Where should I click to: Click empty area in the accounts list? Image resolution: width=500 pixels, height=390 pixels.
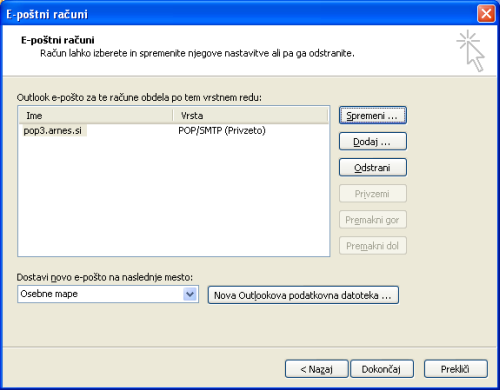[173, 197]
